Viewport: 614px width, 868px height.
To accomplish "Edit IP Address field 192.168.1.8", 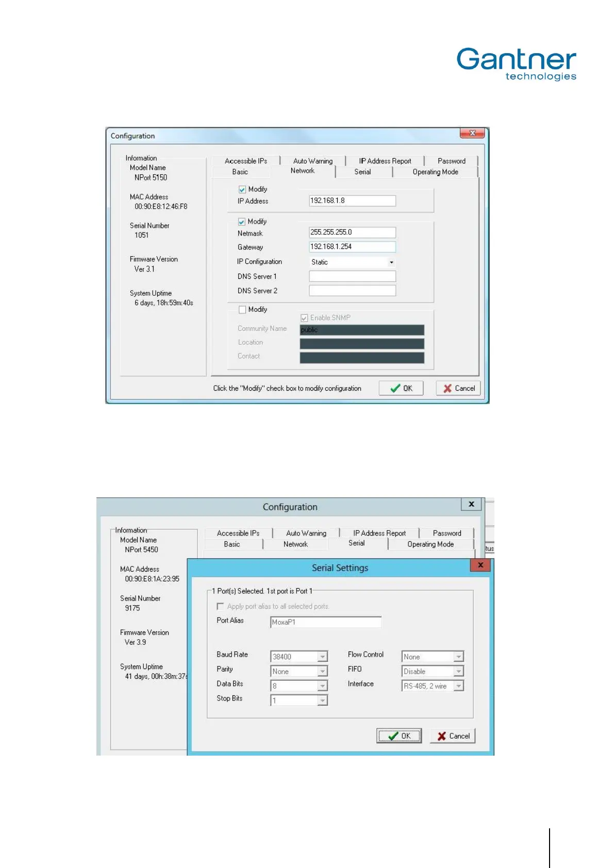I will pyautogui.click(x=352, y=201).
